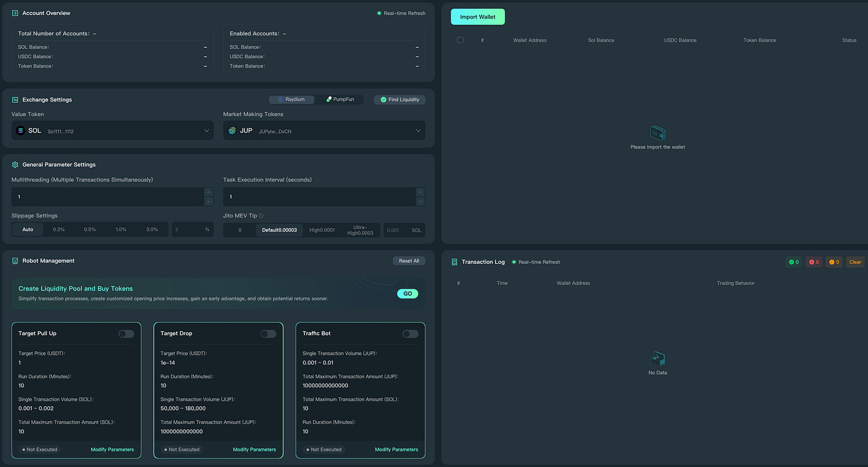This screenshot has width=868, height=467.
Task: Click the green success counter icon
Action: [792, 262]
